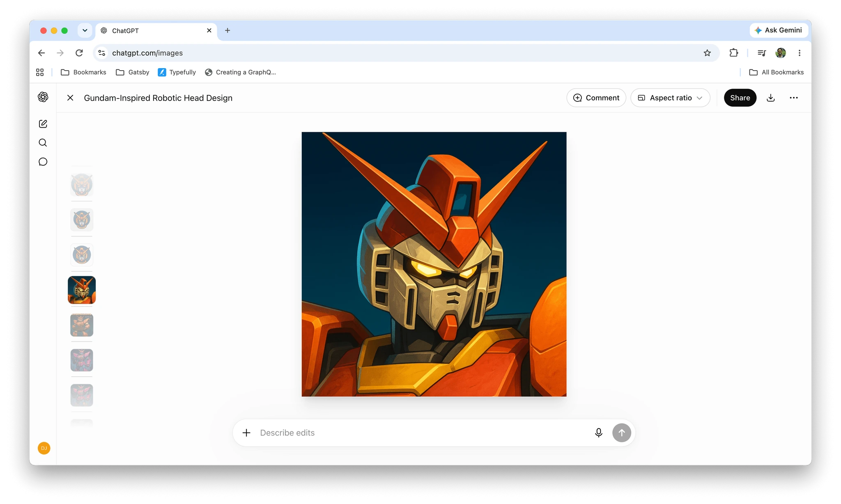This screenshot has width=841, height=504.
Task: Expand the Aspect ratio dropdown
Action: point(670,98)
